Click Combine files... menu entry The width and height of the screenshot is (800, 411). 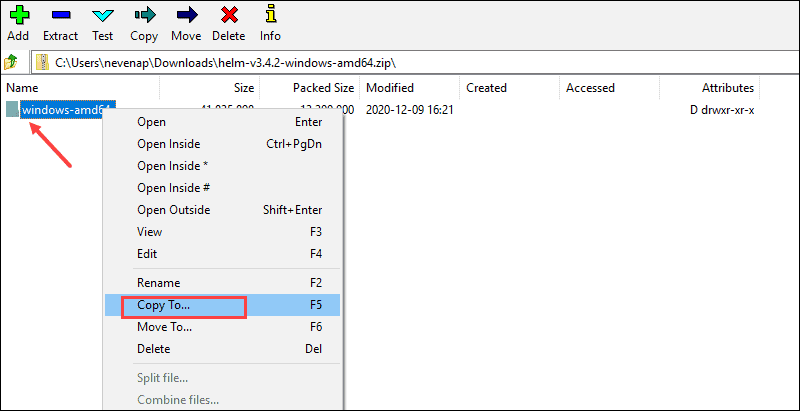click(x=222, y=400)
